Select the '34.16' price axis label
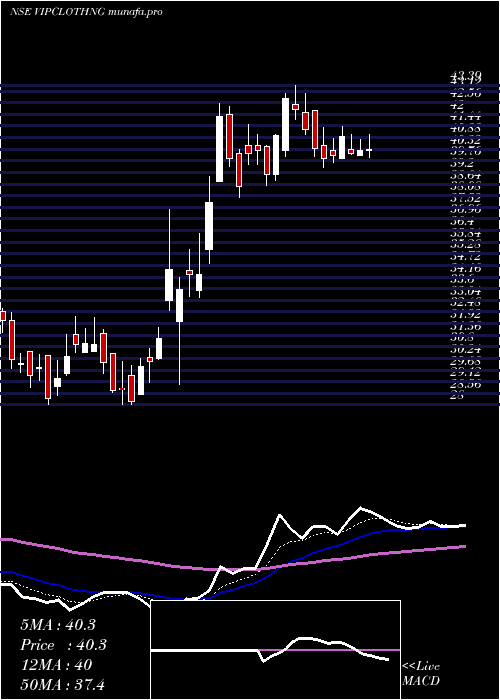500x700 pixels. (465, 268)
